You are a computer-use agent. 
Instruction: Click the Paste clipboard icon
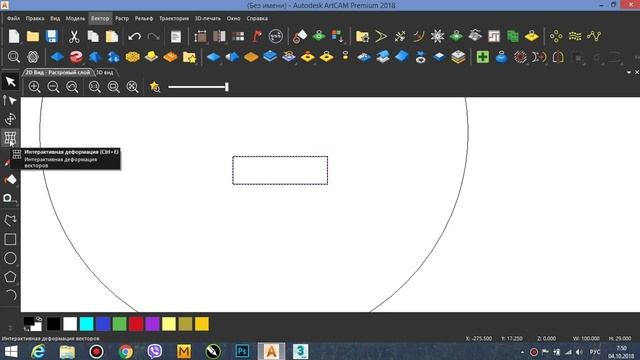112,36
